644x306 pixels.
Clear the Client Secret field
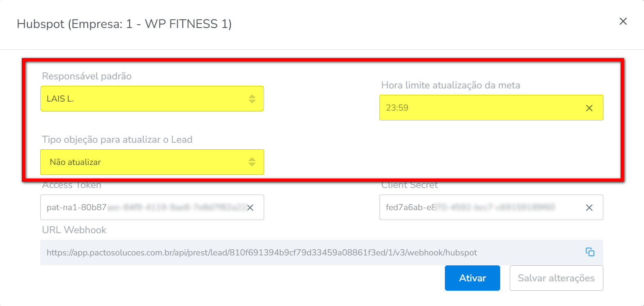(x=589, y=208)
